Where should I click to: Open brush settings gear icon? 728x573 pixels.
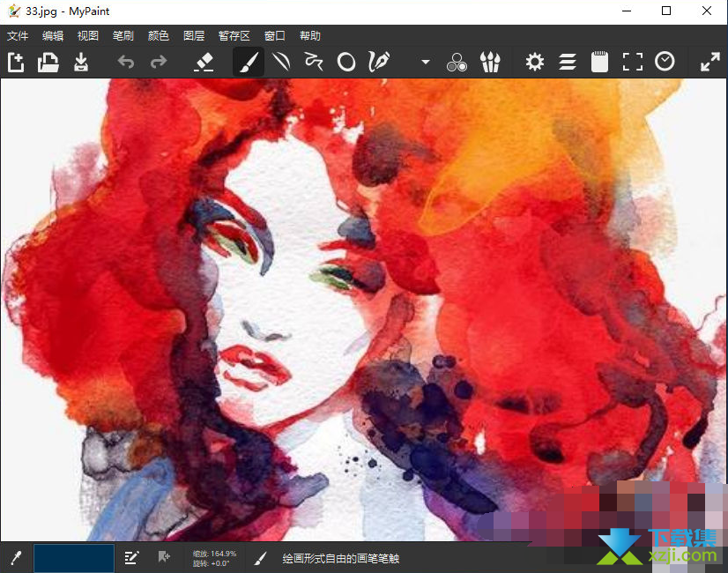click(x=535, y=62)
